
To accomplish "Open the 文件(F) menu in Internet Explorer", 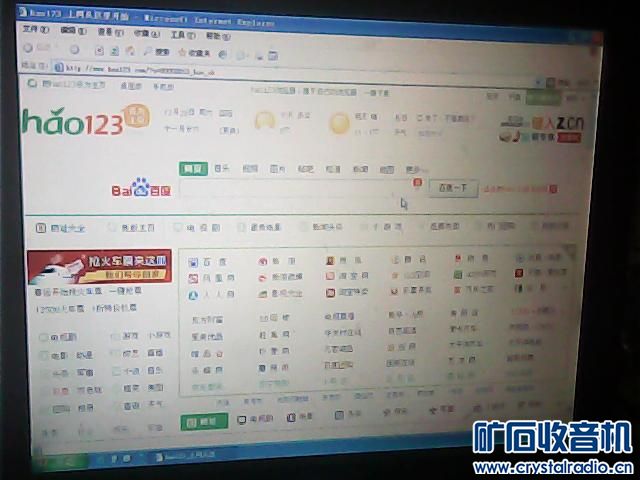I will (36, 29).
